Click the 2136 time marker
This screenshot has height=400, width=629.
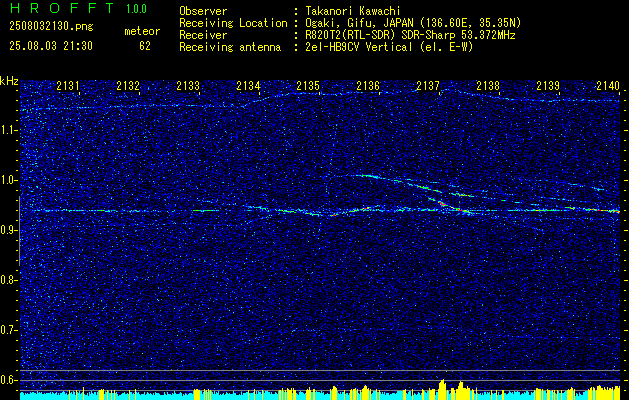[368, 86]
